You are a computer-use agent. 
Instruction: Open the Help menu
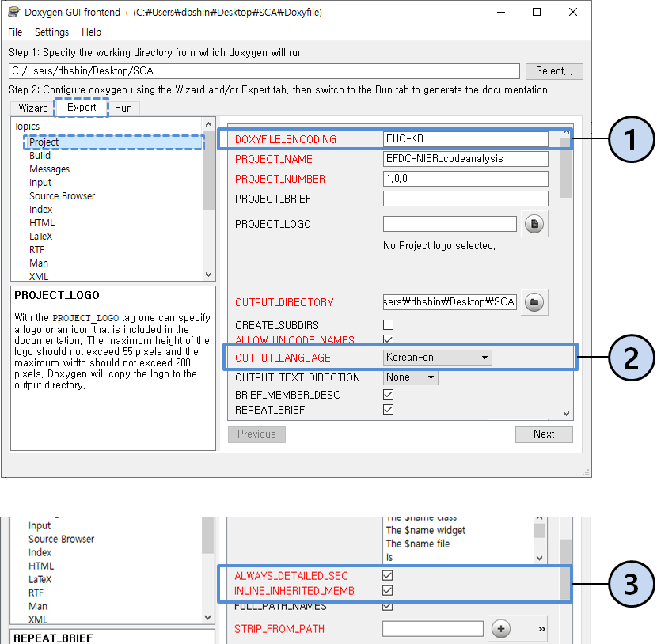91,32
